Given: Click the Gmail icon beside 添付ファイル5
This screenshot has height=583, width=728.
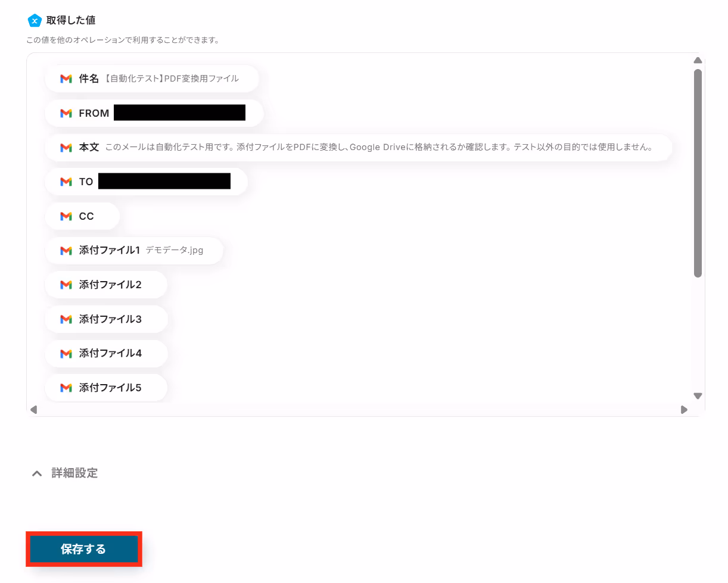Looking at the screenshot, I should (66, 388).
